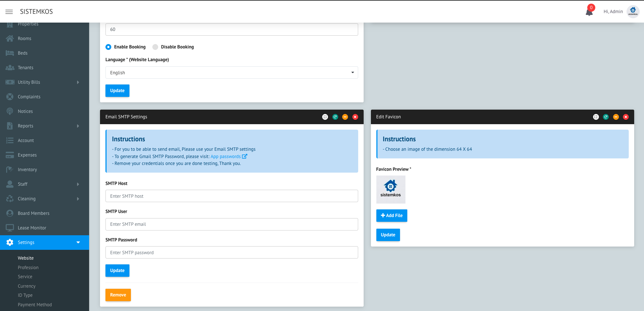The image size is (644, 311).
Task: Click the field containing 60
Action: point(232,29)
